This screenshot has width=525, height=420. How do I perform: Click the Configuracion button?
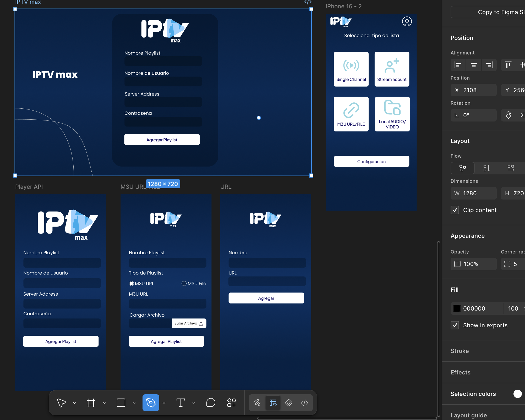click(x=371, y=162)
